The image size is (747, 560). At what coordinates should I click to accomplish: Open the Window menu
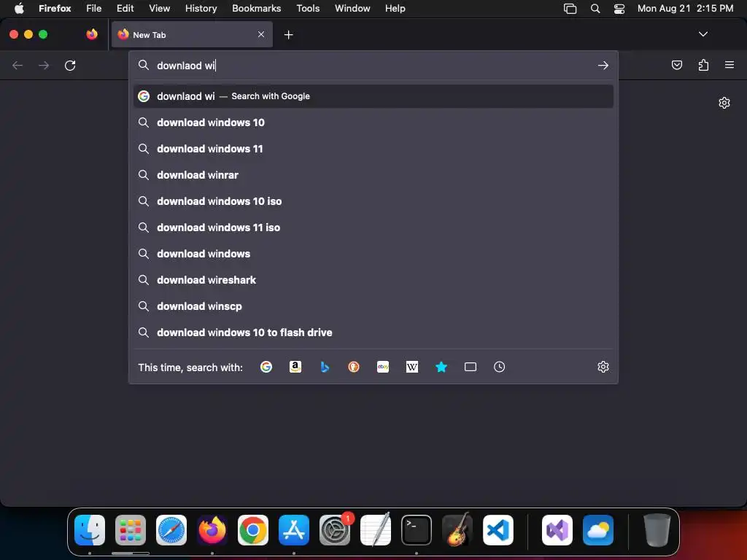pos(352,9)
